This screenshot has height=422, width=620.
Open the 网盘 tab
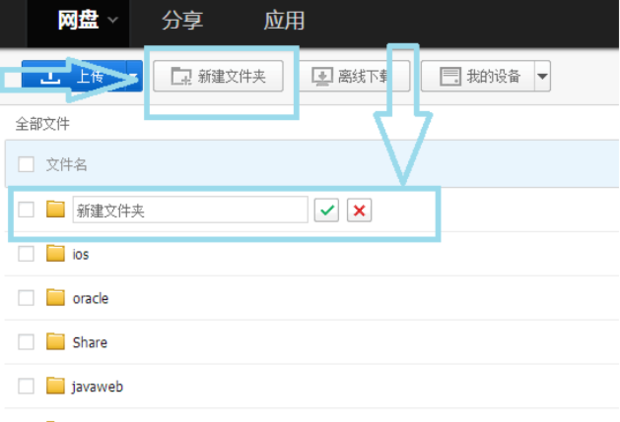coord(78,20)
